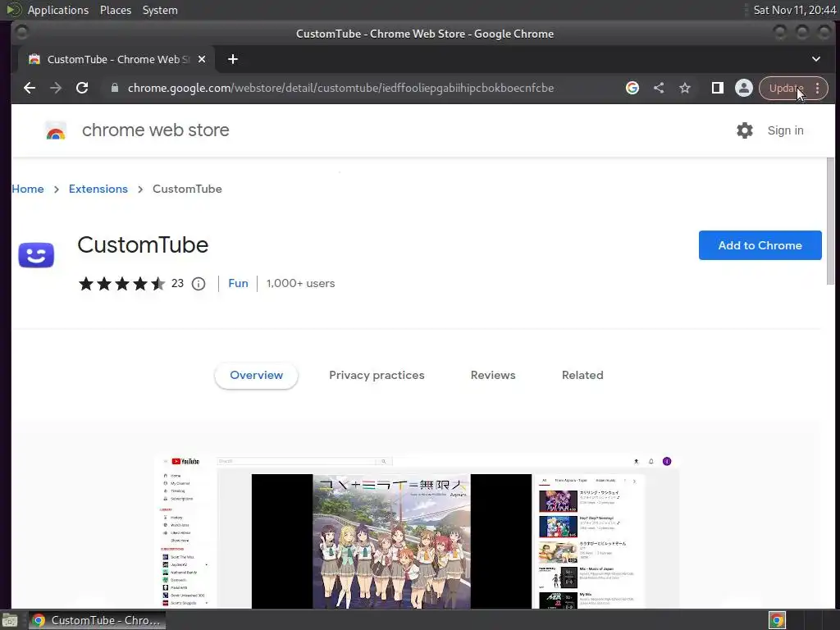Click the padlock site info icon
The height and width of the screenshot is (630, 840).
pyautogui.click(x=114, y=88)
